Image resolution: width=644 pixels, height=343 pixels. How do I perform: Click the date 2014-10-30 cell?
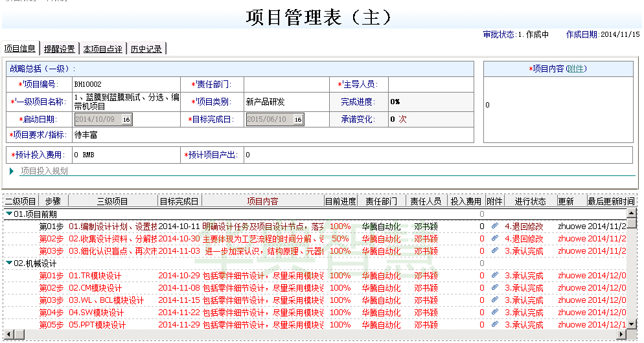179,238
